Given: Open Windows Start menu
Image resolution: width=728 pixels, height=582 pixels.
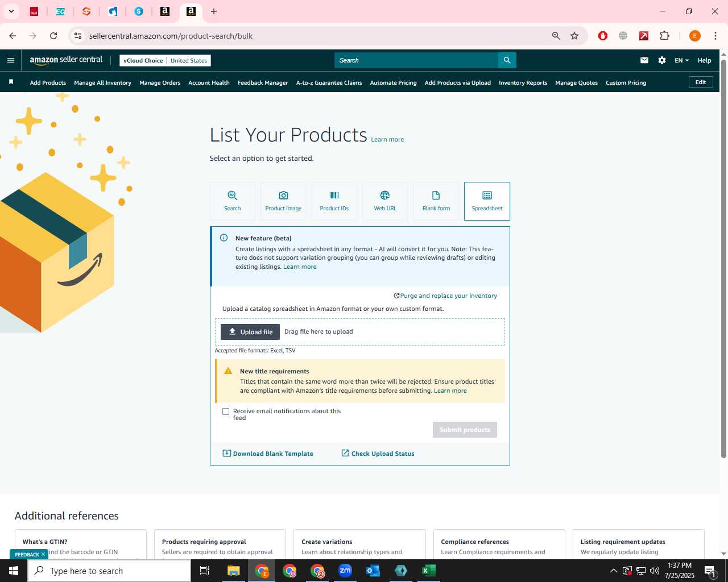Looking at the screenshot, I should [x=14, y=571].
